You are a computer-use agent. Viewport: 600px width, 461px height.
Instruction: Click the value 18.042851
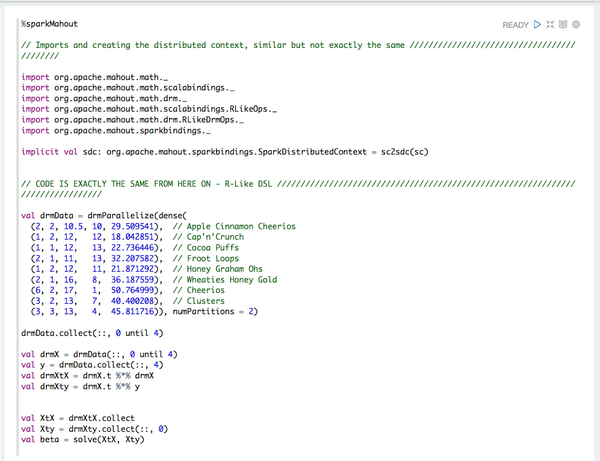pyautogui.click(x=132, y=237)
